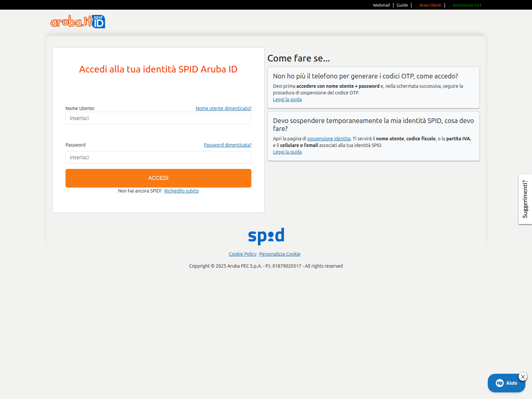Open the Cookie Policy link
This screenshot has width=532, height=399.
point(243,254)
